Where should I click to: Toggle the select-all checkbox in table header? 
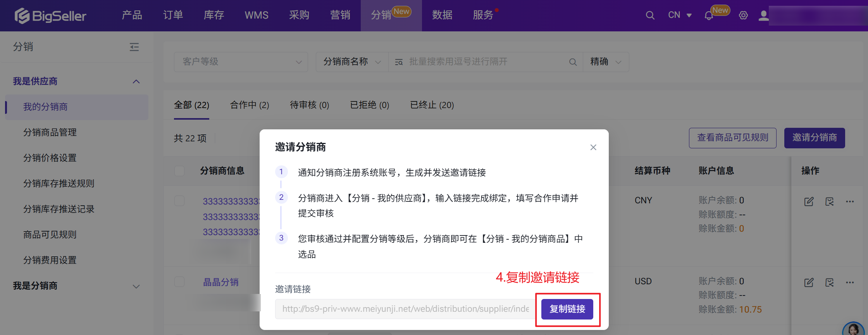pos(179,171)
